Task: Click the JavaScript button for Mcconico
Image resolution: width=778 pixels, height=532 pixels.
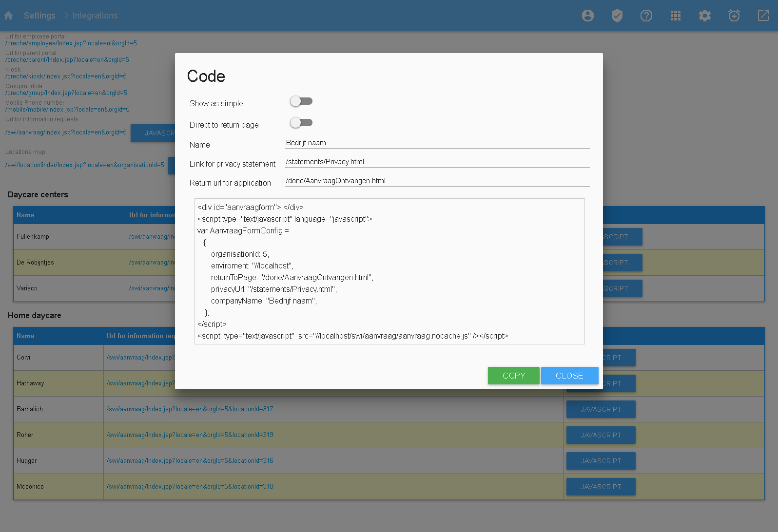Action: tap(601, 487)
